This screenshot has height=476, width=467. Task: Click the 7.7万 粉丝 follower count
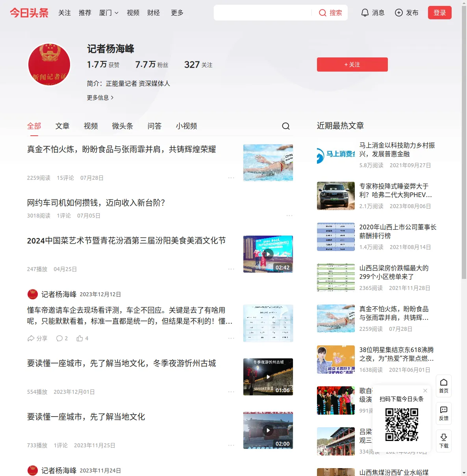pyautogui.click(x=152, y=65)
